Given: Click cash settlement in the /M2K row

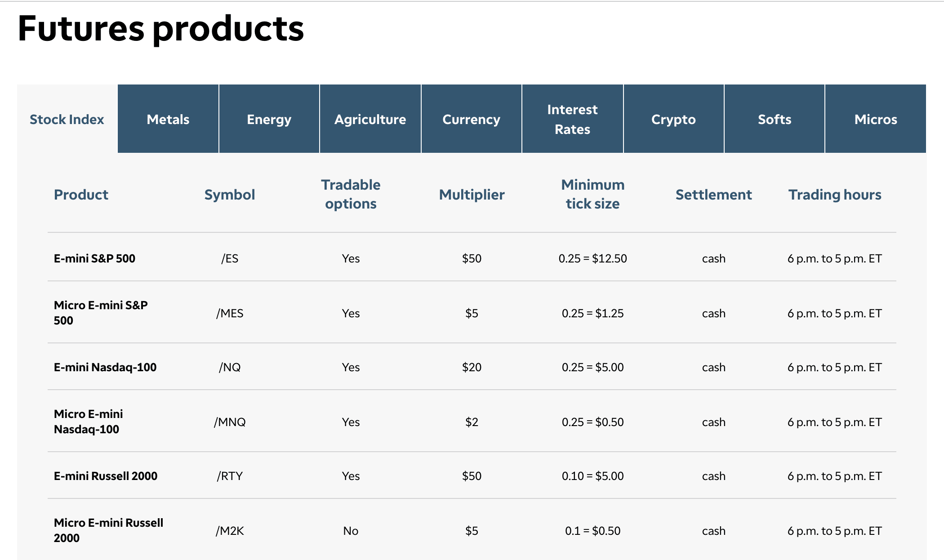Looking at the screenshot, I should coord(714,531).
